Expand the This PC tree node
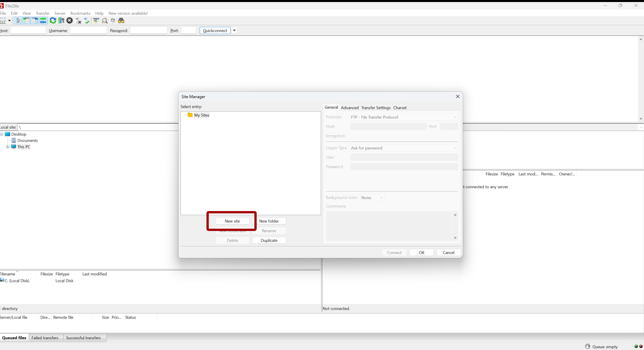 7,147
